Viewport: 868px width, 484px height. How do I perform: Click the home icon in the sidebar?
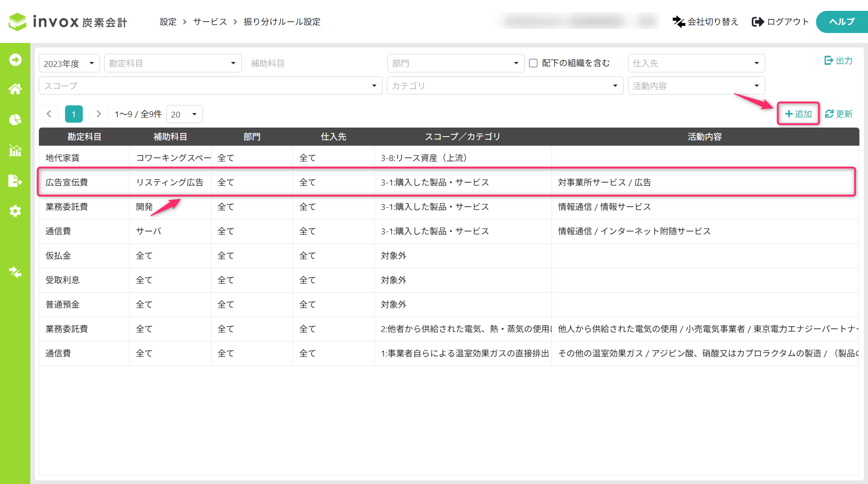pyautogui.click(x=15, y=89)
